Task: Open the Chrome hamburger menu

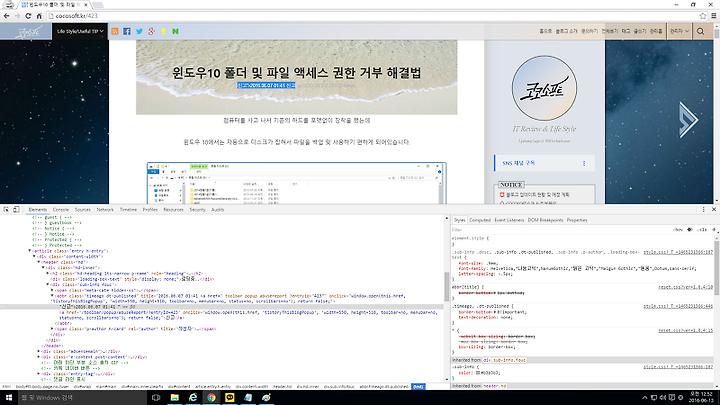Action: click(x=714, y=16)
